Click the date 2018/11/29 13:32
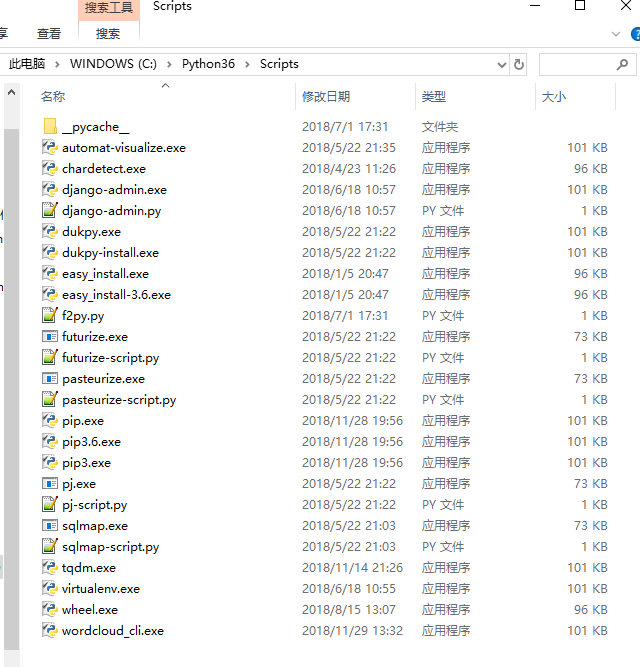640x667 pixels. pyautogui.click(x=352, y=630)
